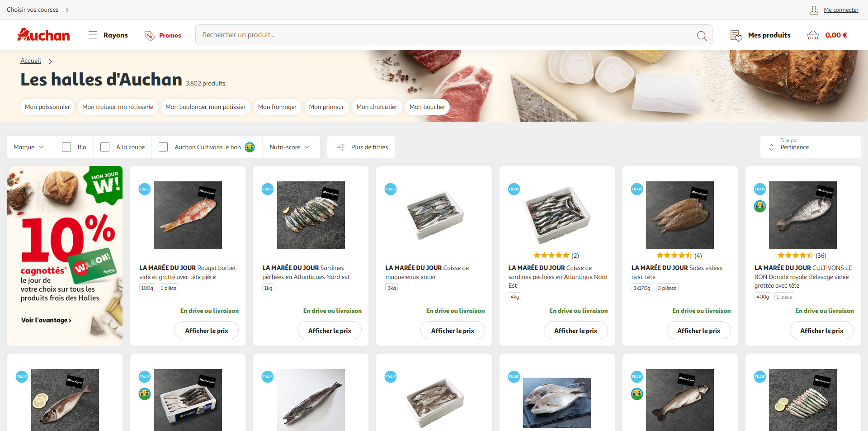Open the Promos tag icon

[150, 35]
